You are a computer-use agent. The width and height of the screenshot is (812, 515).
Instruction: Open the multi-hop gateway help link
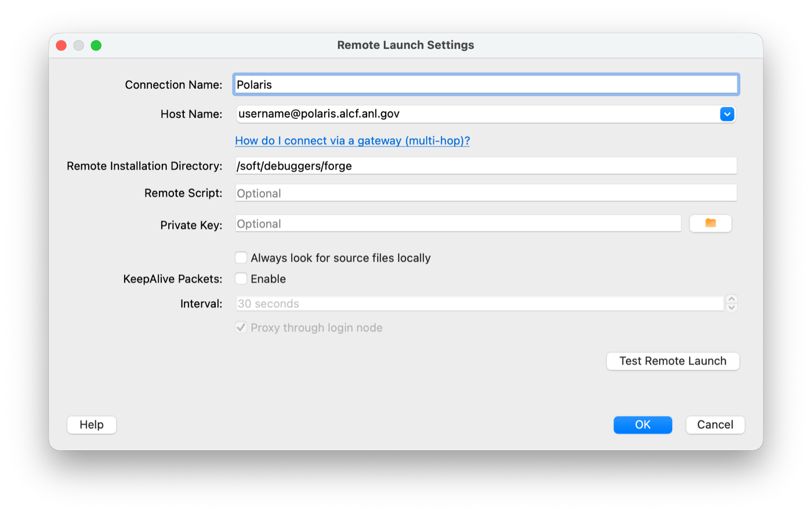pos(353,140)
